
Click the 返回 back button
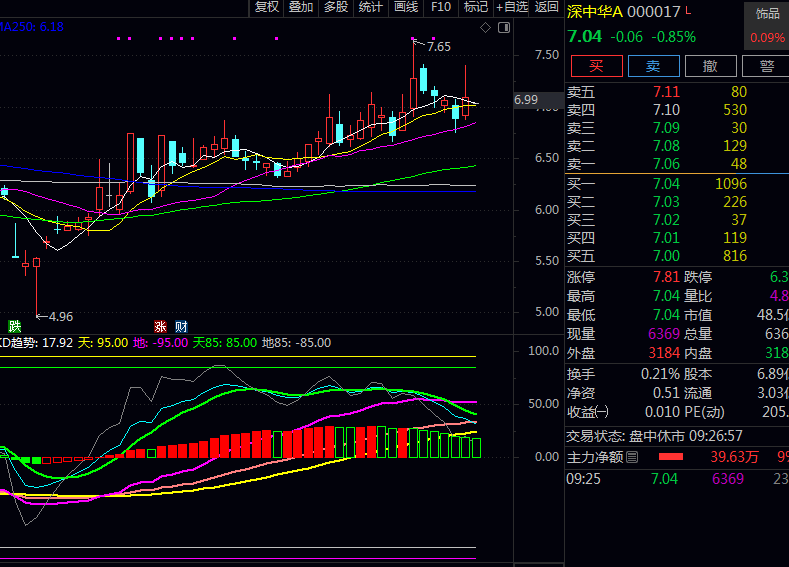[547, 8]
